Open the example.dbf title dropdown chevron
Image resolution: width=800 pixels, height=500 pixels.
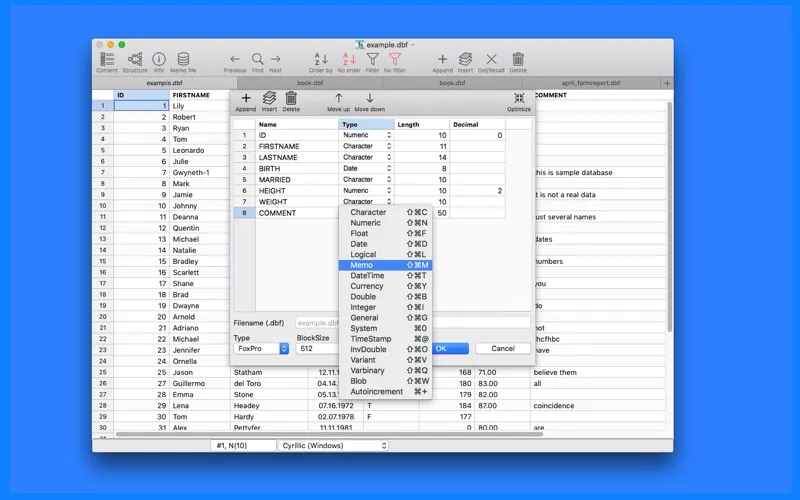click(x=412, y=45)
